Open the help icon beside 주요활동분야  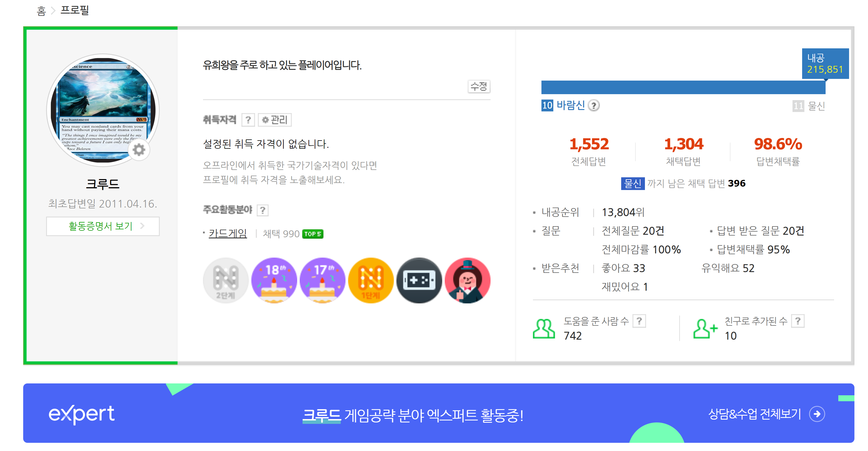[262, 210]
